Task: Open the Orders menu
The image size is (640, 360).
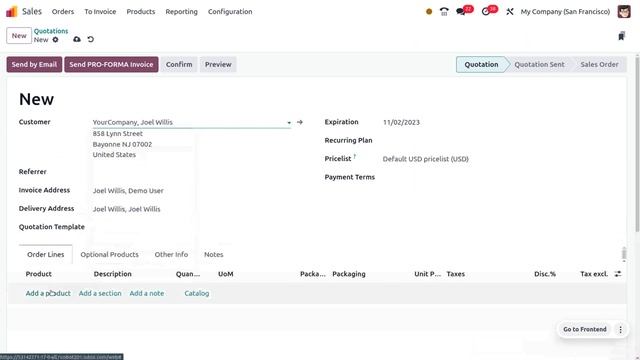Action: click(x=63, y=12)
